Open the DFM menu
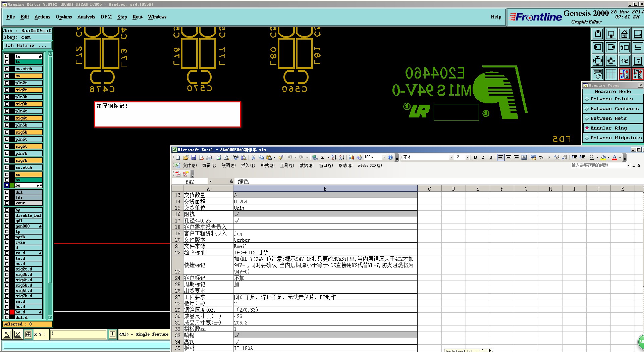Screen dimensions: 644x352 click(106, 17)
